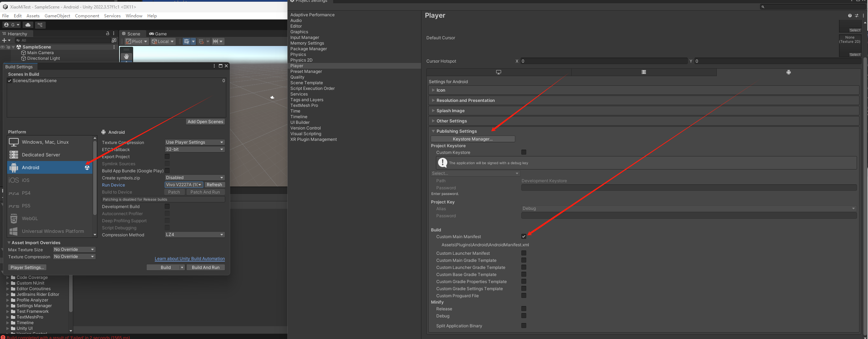Switch Player settings to Android tab icon

[x=789, y=72]
